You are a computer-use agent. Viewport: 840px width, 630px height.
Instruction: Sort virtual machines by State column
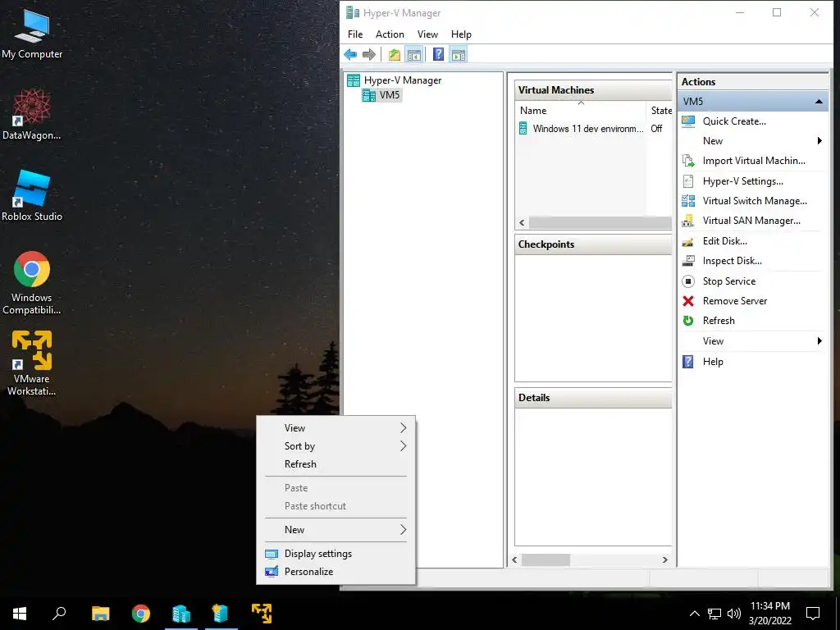(660, 111)
